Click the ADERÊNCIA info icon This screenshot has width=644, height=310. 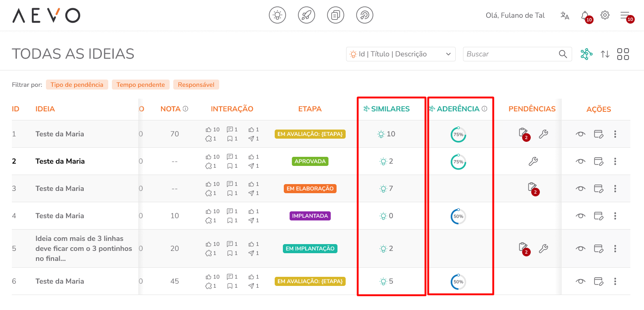(484, 109)
